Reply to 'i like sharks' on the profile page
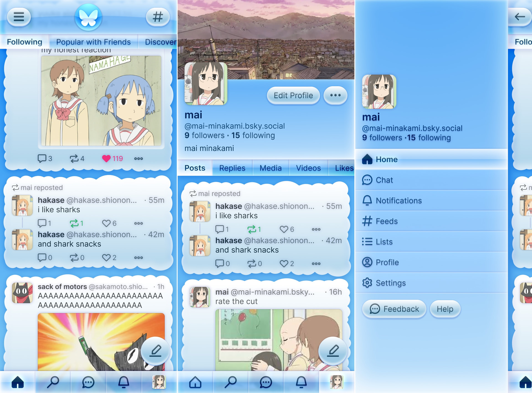 coord(222,229)
